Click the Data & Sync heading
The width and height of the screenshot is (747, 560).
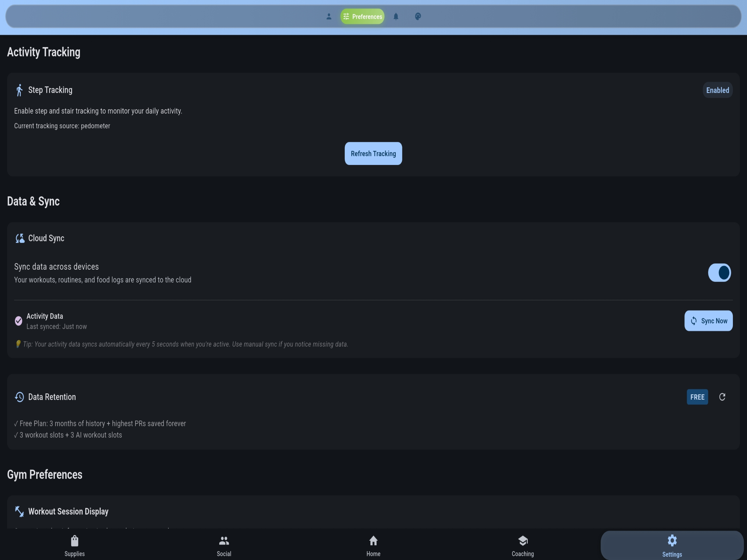tap(33, 201)
